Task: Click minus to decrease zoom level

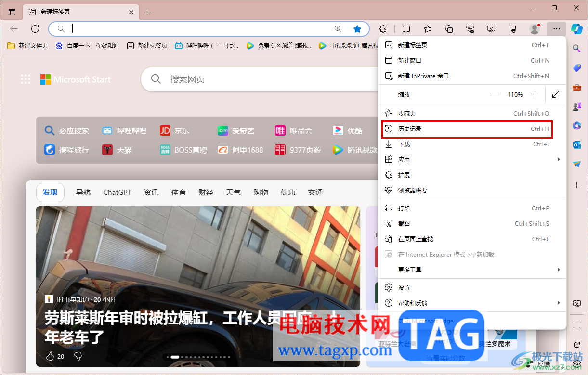Action: [x=496, y=94]
